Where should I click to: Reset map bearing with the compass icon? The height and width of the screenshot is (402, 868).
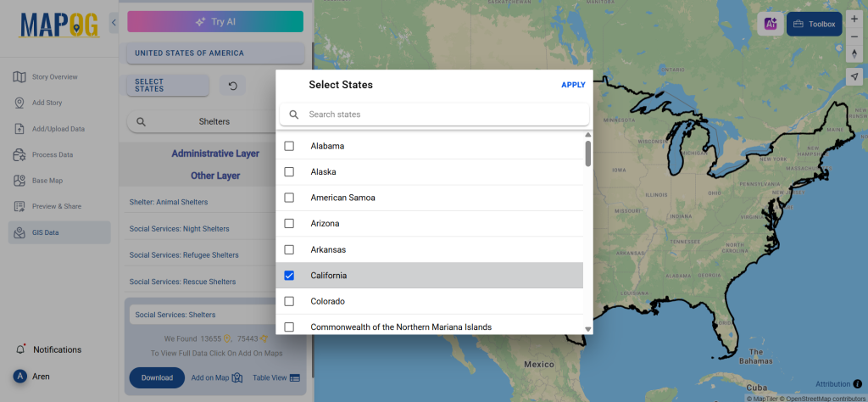pos(854,54)
